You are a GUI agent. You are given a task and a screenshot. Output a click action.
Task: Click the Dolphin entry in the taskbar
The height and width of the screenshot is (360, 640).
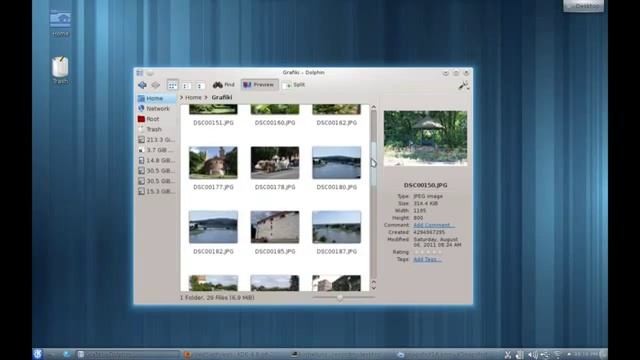128,354
